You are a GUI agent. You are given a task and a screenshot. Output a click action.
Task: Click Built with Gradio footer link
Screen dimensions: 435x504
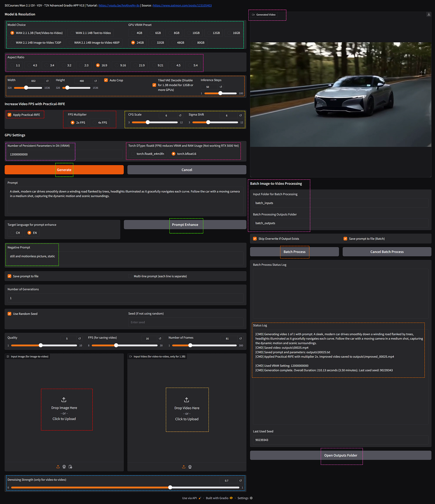(x=219, y=498)
